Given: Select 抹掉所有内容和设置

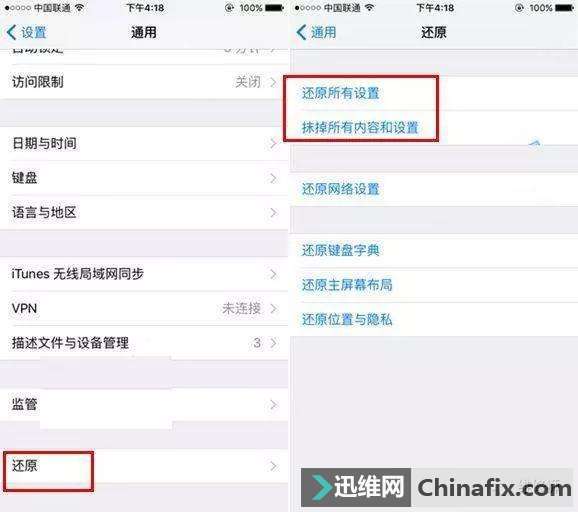Looking at the screenshot, I should point(434,128).
